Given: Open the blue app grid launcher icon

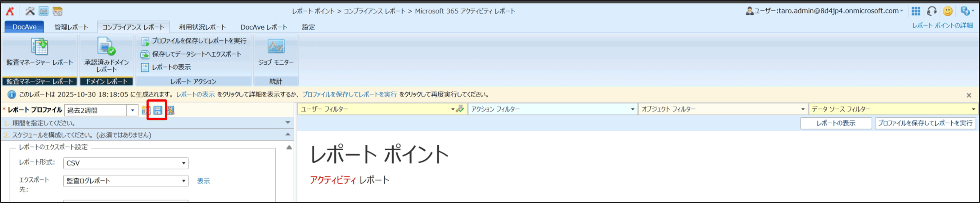Looking at the screenshot, I should click(x=916, y=11).
